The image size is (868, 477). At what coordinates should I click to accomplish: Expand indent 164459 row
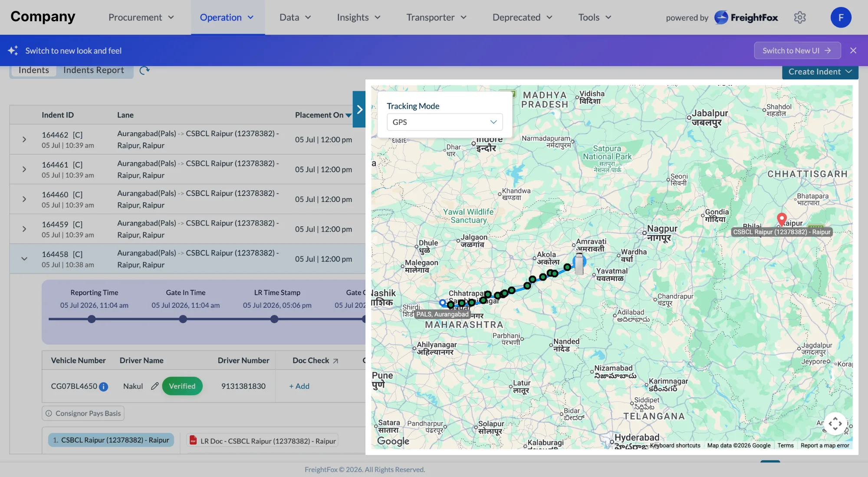(x=24, y=229)
